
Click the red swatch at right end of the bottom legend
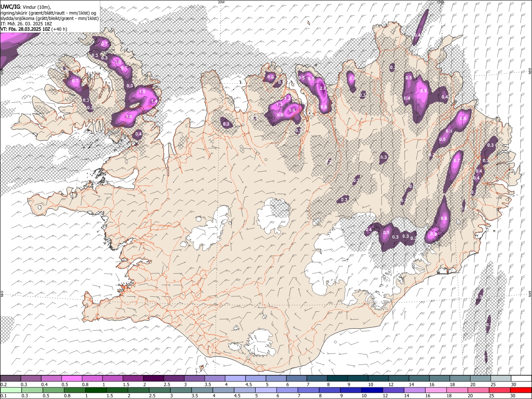pyautogui.click(x=520, y=390)
